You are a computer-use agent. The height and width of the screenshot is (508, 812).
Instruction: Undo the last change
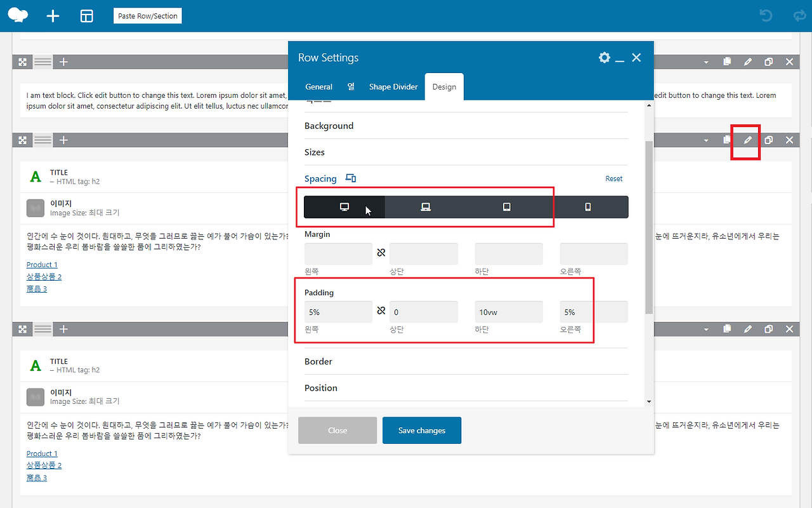(766, 16)
